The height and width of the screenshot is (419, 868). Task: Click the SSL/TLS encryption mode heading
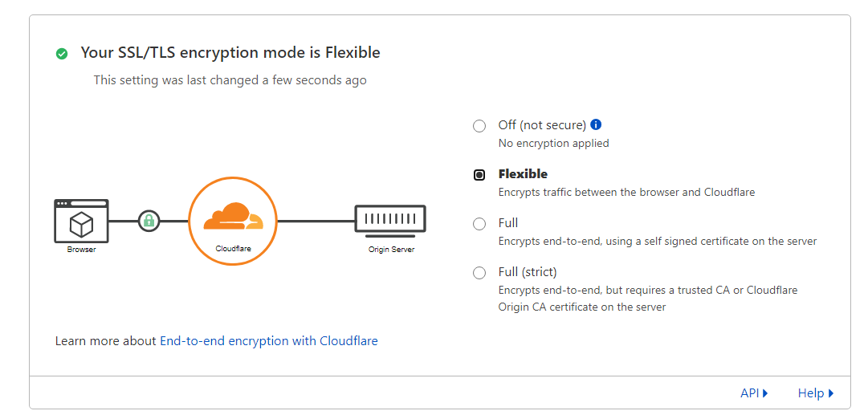[230, 53]
